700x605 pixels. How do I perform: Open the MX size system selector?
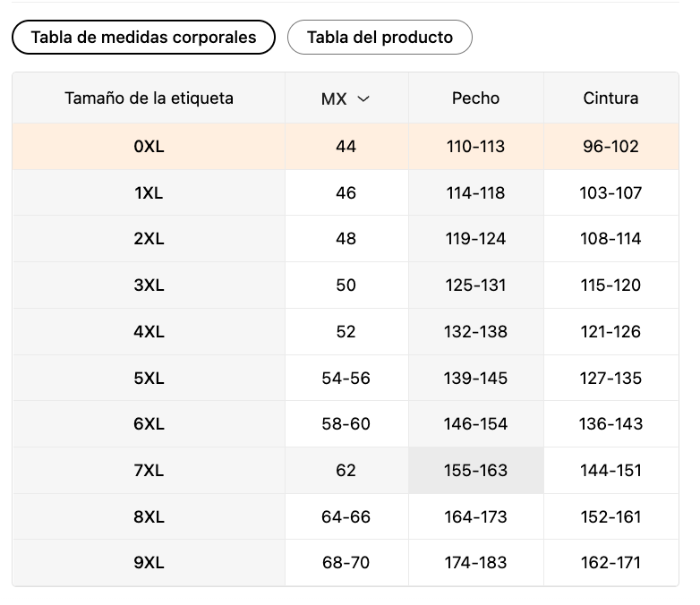346,98
